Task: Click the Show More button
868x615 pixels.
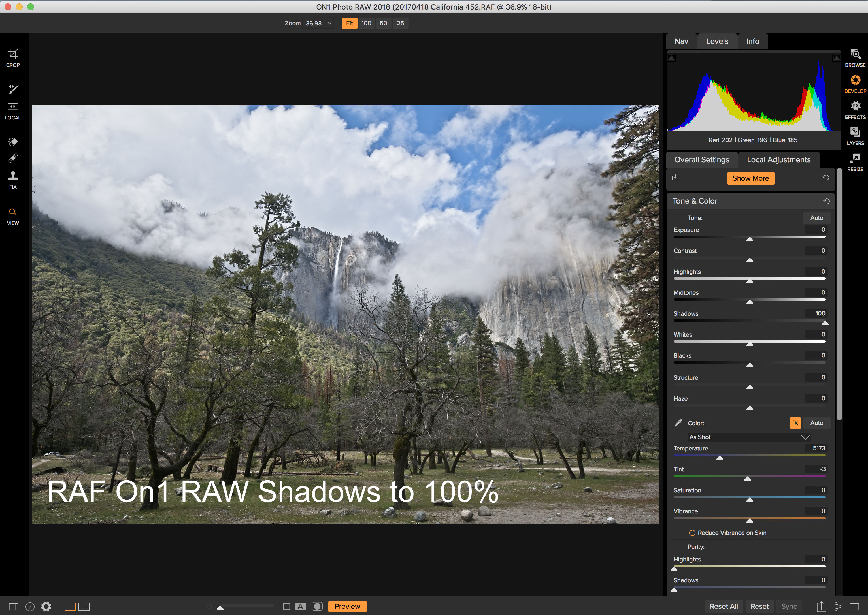Action: (x=750, y=178)
